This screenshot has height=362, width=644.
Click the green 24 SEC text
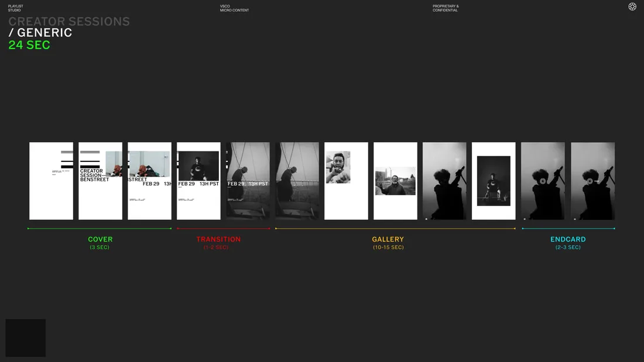click(29, 45)
